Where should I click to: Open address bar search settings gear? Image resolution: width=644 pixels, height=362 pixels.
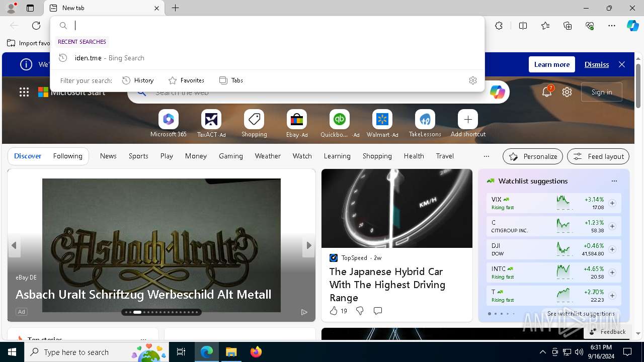pyautogui.click(x=473, y=80)
